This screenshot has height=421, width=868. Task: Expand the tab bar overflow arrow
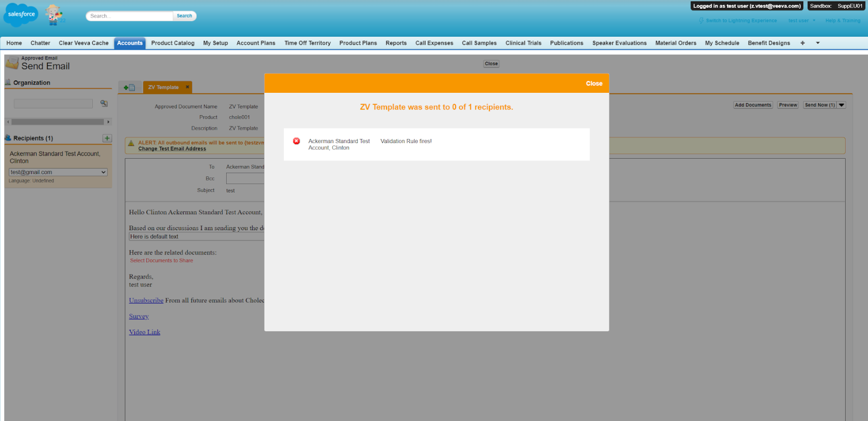pos(818,43)
